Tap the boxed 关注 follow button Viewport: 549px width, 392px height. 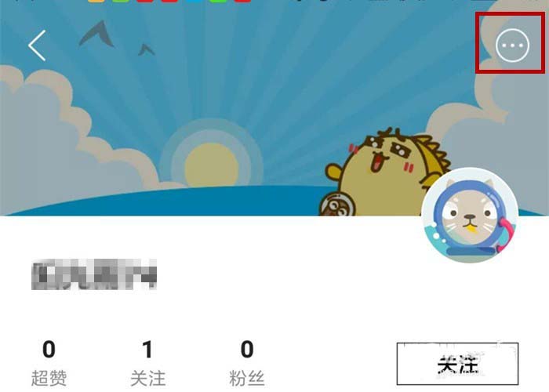point(457,364)
